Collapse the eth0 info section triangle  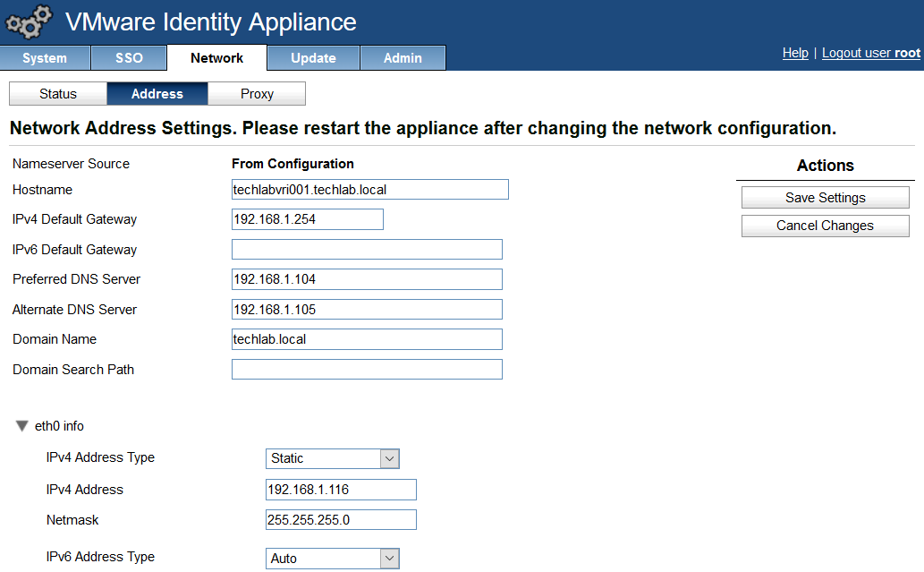21,426
